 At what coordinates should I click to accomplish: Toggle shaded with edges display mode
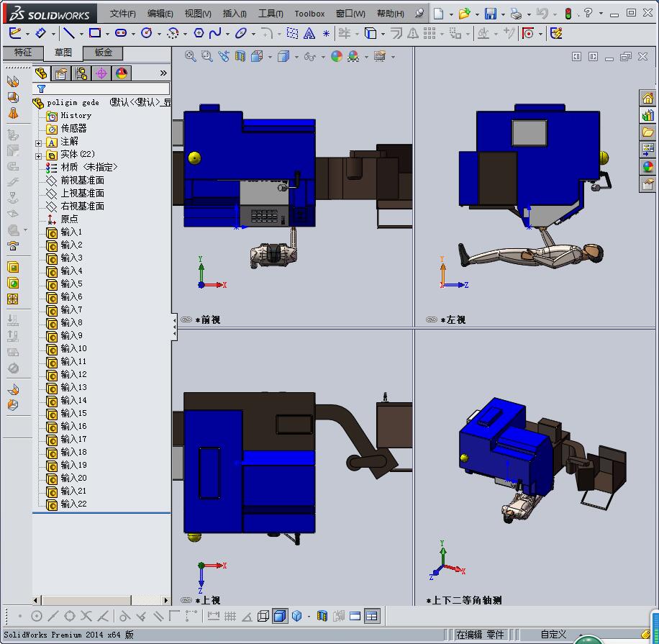pyautogui.click(x=280, y=616)
